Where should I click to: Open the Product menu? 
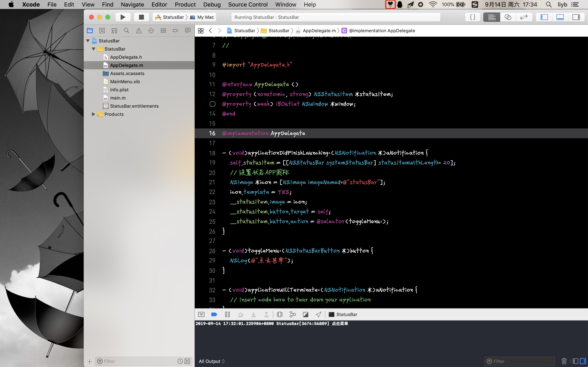[185, 4]
